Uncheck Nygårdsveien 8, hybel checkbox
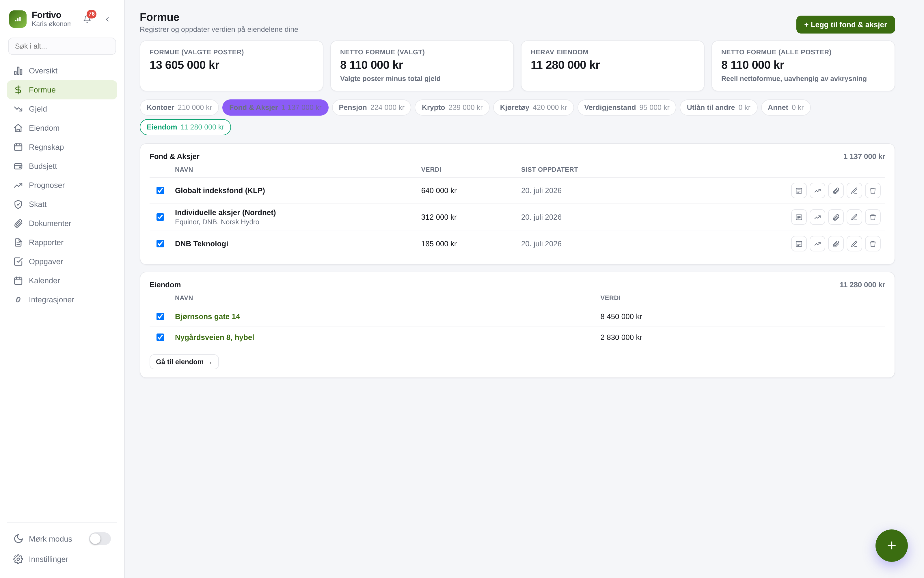 [x=160, y=337]
